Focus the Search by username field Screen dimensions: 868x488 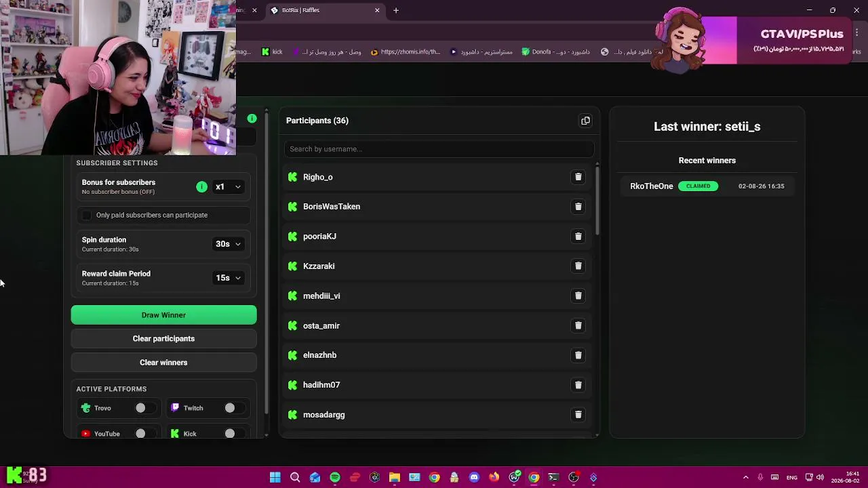point(439,149)
